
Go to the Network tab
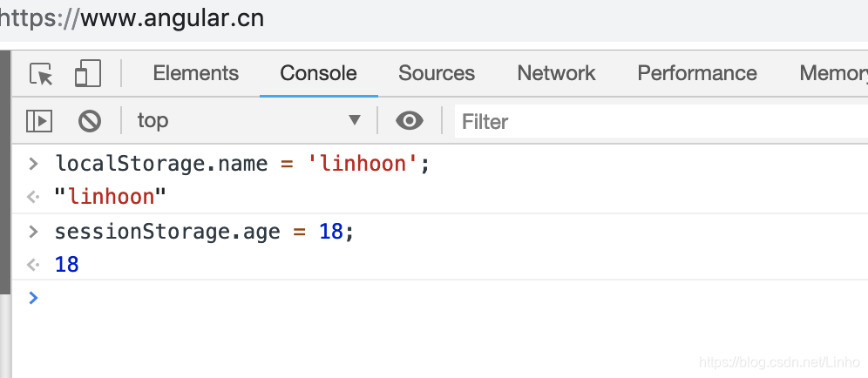point(556,73)
